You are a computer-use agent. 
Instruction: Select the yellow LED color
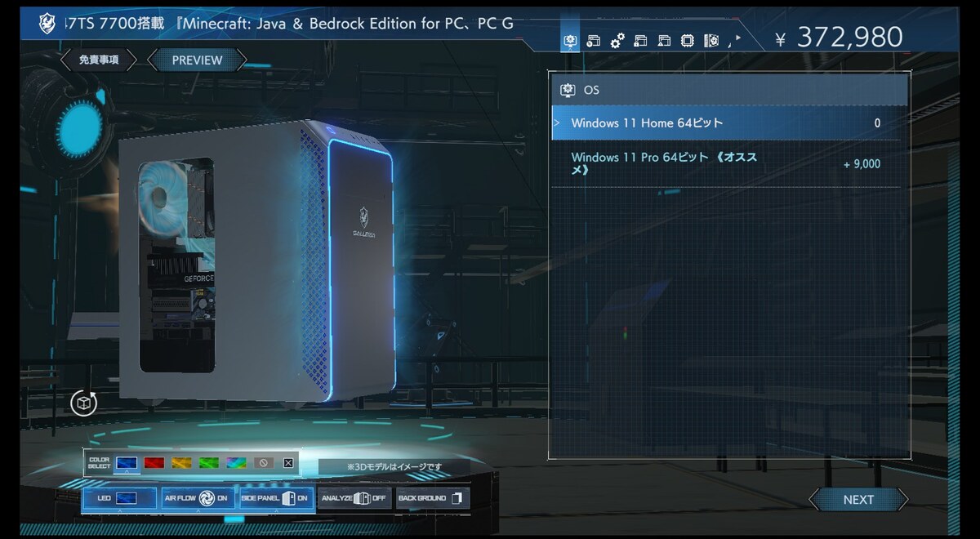(181, 463)
